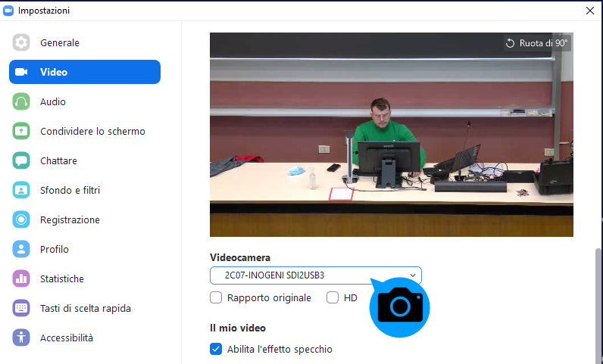The width and height of the screenshot is (603, 364).
Task: Enable the Rapporto originale checkbox
Action: click(216, 297)
